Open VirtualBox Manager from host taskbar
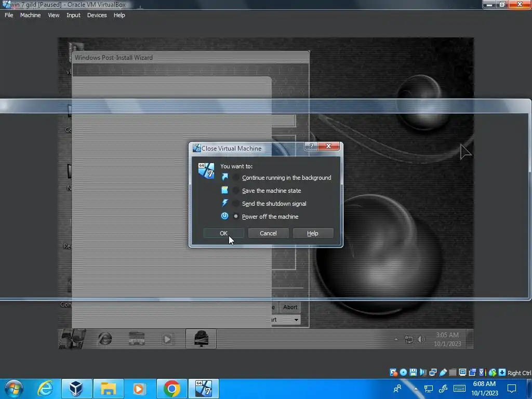532x399 pixels. click(76, 389)
